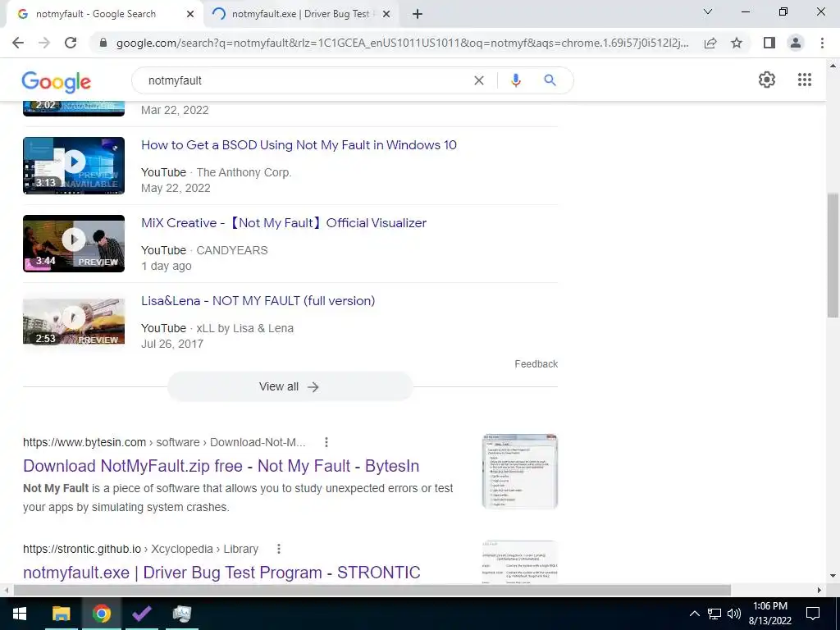Share this page using the share icon
Viewport: 840px width, 630px height.
click(x=710, y=43)
